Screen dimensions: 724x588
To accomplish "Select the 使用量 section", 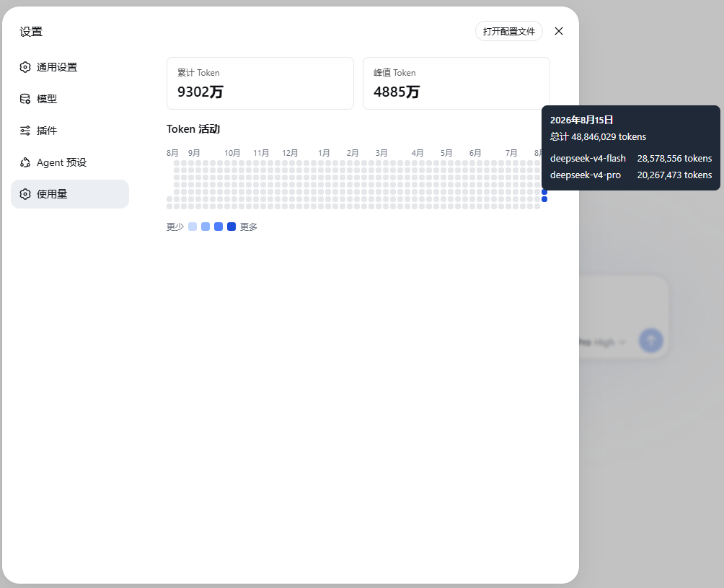I will tap(70, 194).
